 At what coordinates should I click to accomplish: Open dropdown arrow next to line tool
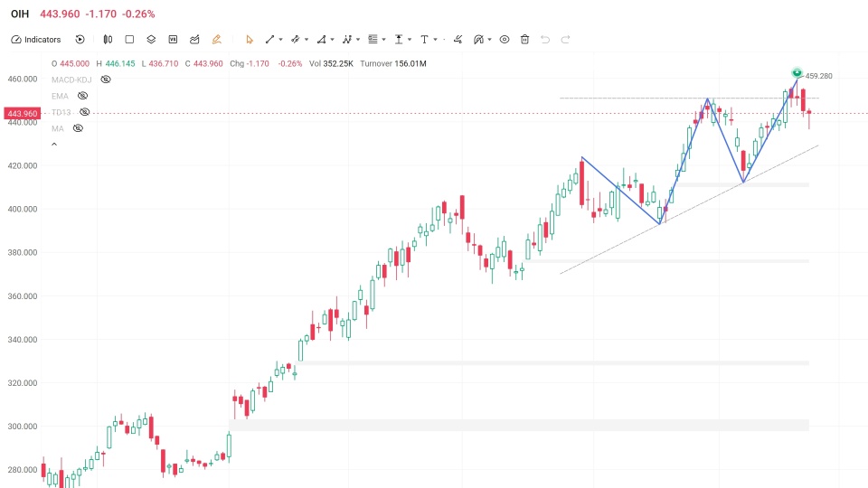point(280,40)
